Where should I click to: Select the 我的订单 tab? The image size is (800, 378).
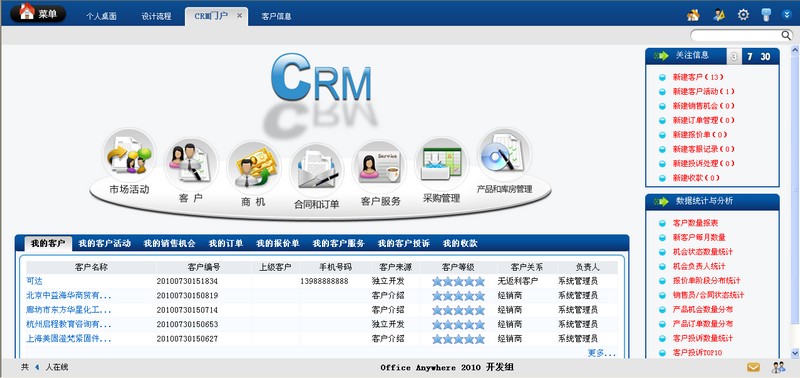click(x=226, y=243)
